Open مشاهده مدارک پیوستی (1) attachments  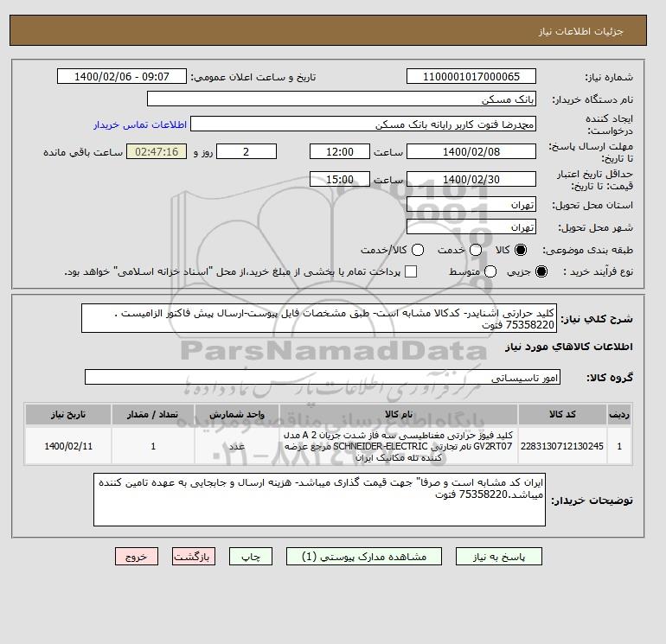tap(364, 557)
